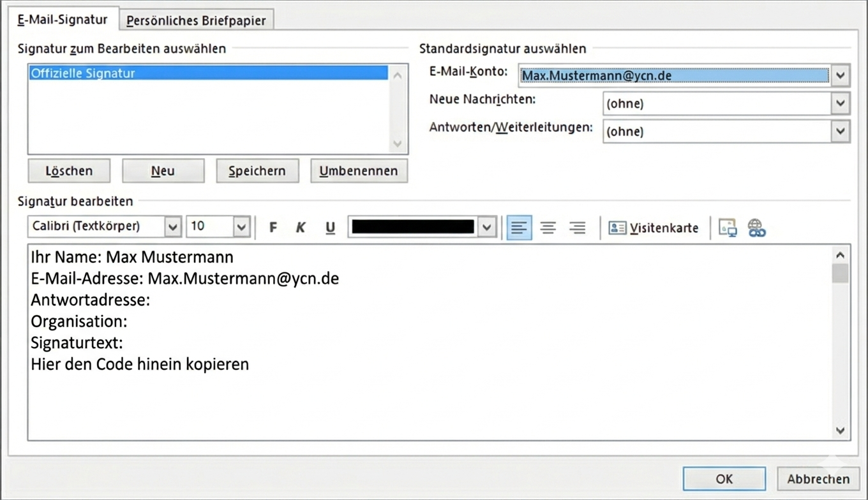The width and height of the screenshot is (868, 500).
Task: Switch to Persönliches Briefpapier tab
Action: click(196, 20)
